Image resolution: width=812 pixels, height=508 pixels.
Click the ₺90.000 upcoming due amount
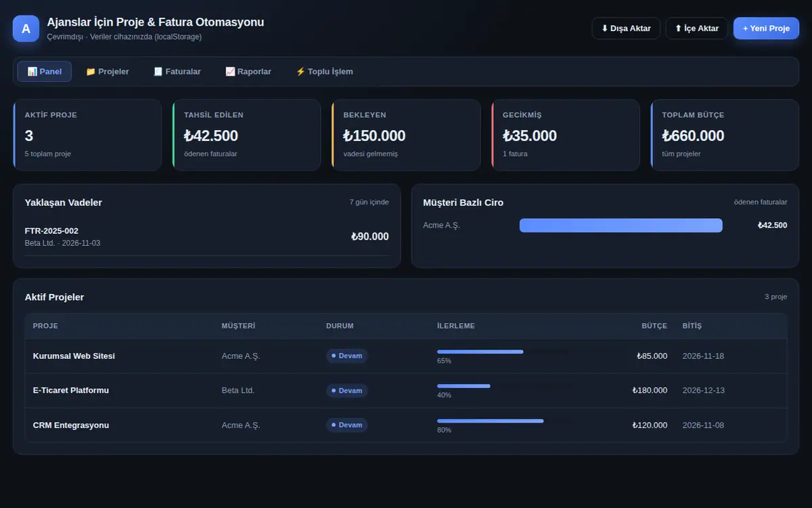click(x=370, y=236)
